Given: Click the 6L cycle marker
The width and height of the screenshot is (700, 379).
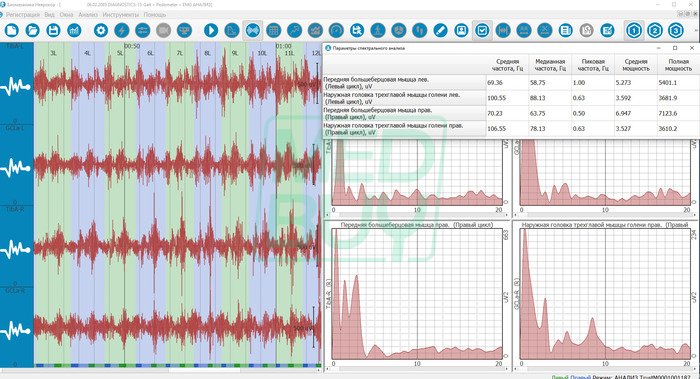Looking at the screenshot, I should coord(150,53).
